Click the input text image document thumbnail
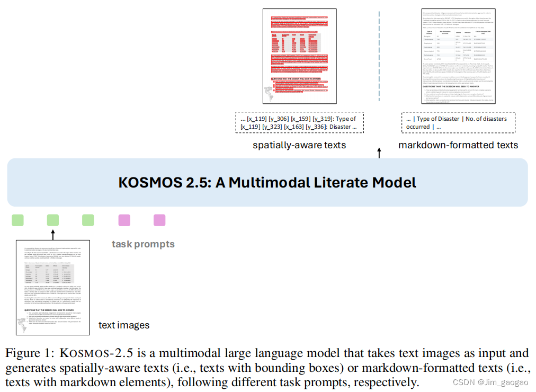 53,288
